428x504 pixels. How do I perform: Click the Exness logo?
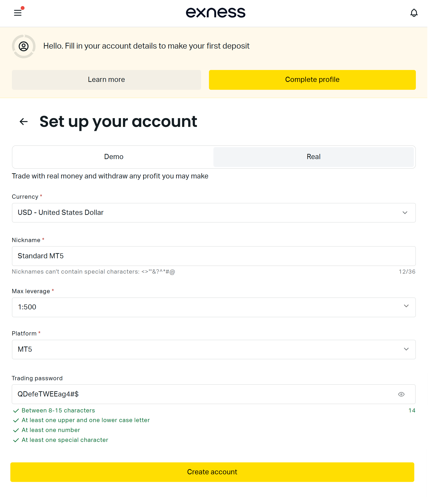click(216, 13)
